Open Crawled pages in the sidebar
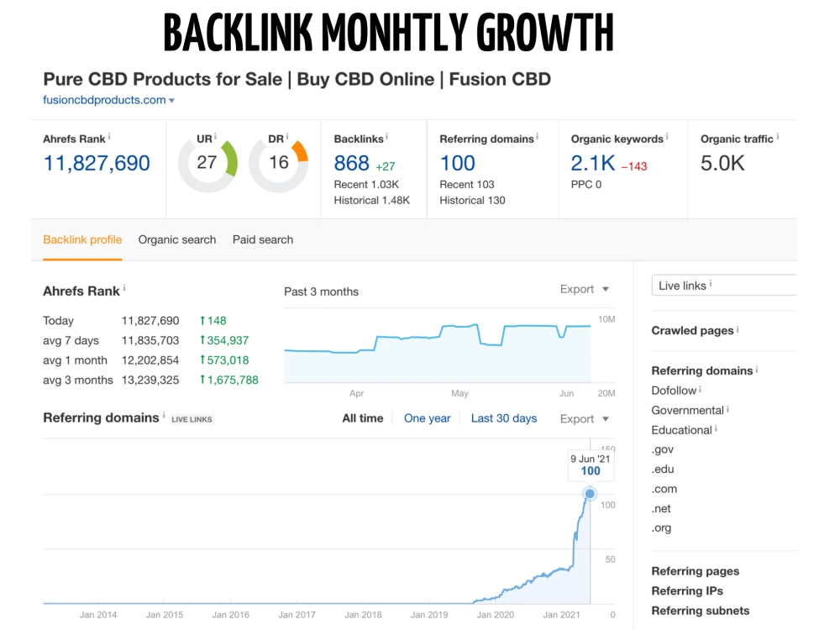 (x=692, y=330)
